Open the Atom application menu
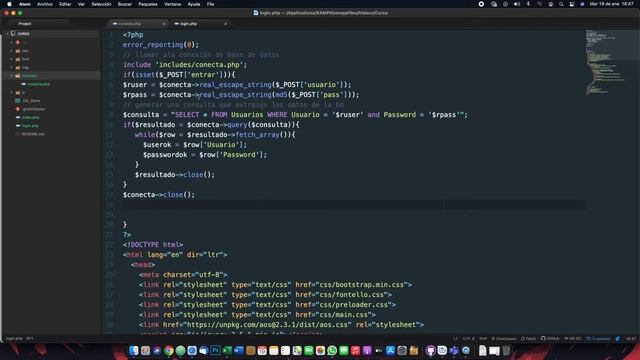This screenshot has width=640, height=360. coord(24,4)
